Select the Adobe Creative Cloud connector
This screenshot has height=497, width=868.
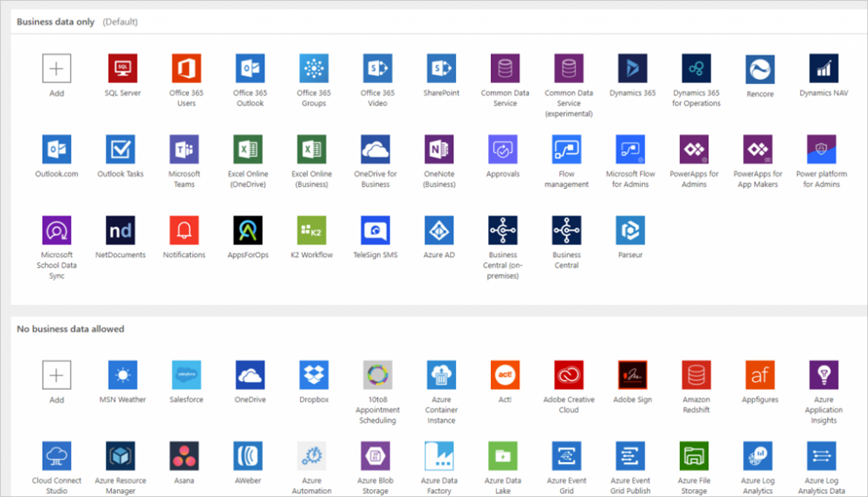569,375
